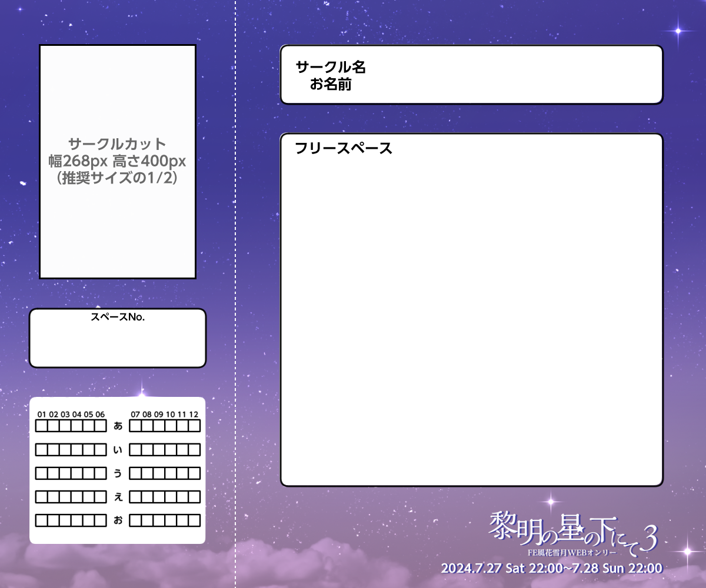Click the え row label
The image size is (706, 588).
pyautogui.click(x=118, y=497)
